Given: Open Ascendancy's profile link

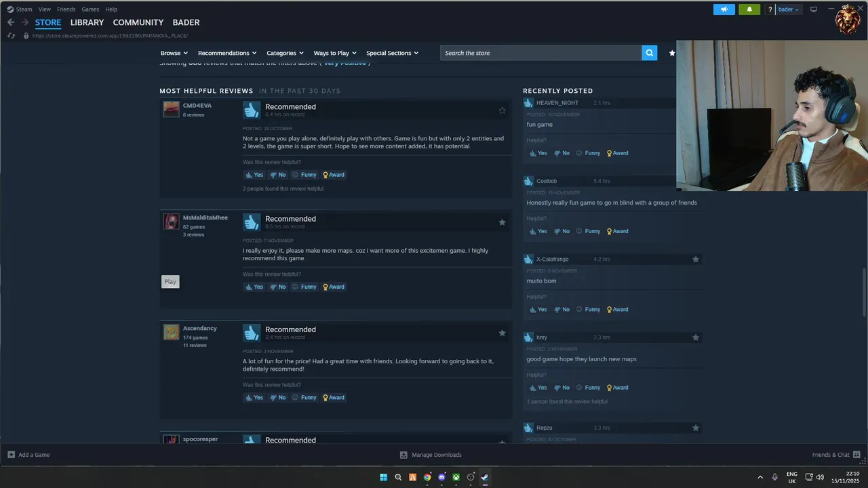Looking at the screenshot, I should coord(200,329).
